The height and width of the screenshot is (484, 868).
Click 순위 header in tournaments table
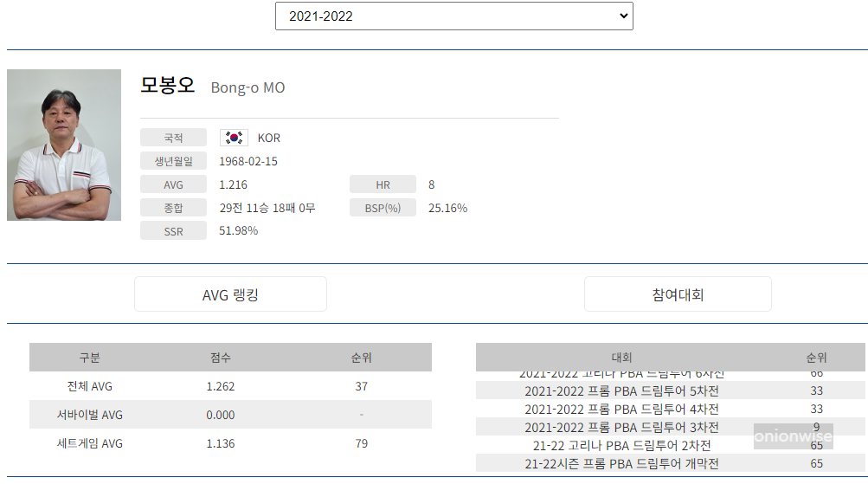coord(817,358)
